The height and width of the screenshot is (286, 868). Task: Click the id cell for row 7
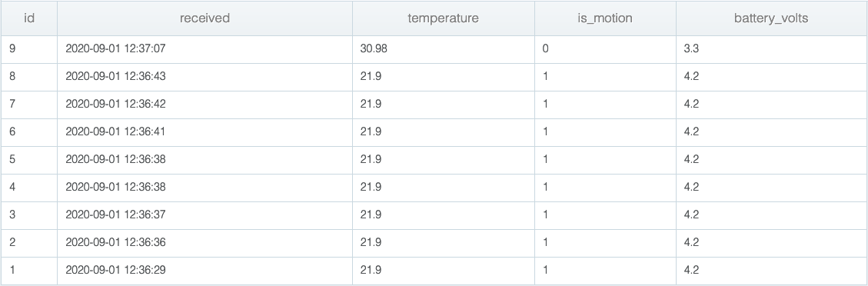28,105
